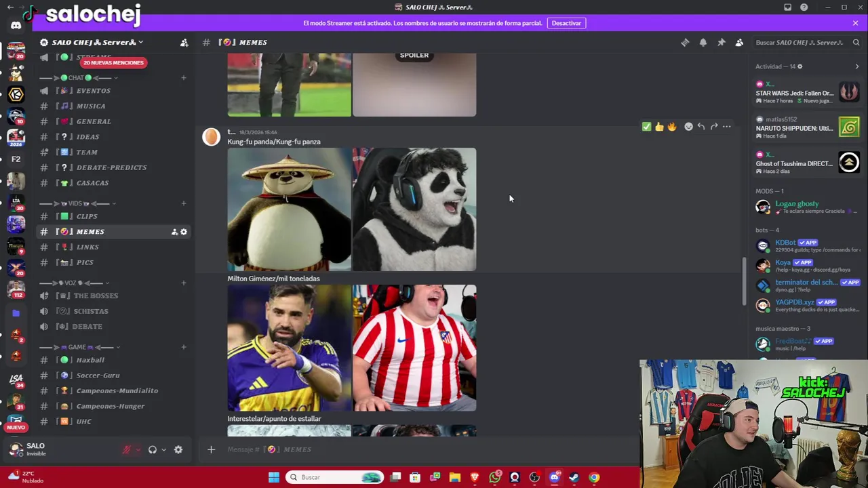Screen dimensions: 868x488
Task: Click the search magnifier icon
Action: tap(856, 42)
